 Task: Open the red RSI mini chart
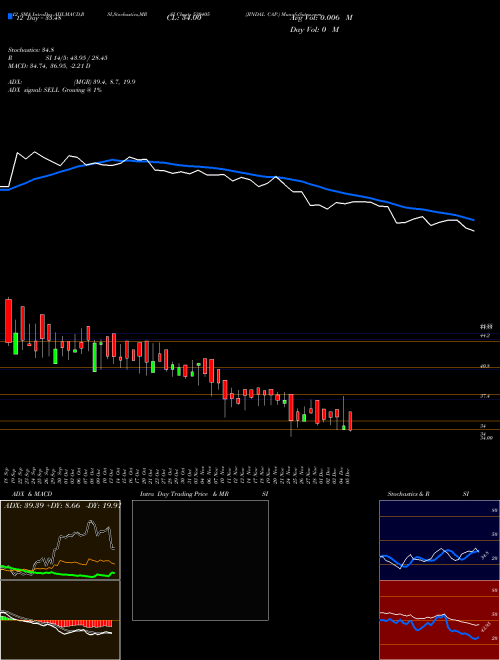[x=439, y=620]
